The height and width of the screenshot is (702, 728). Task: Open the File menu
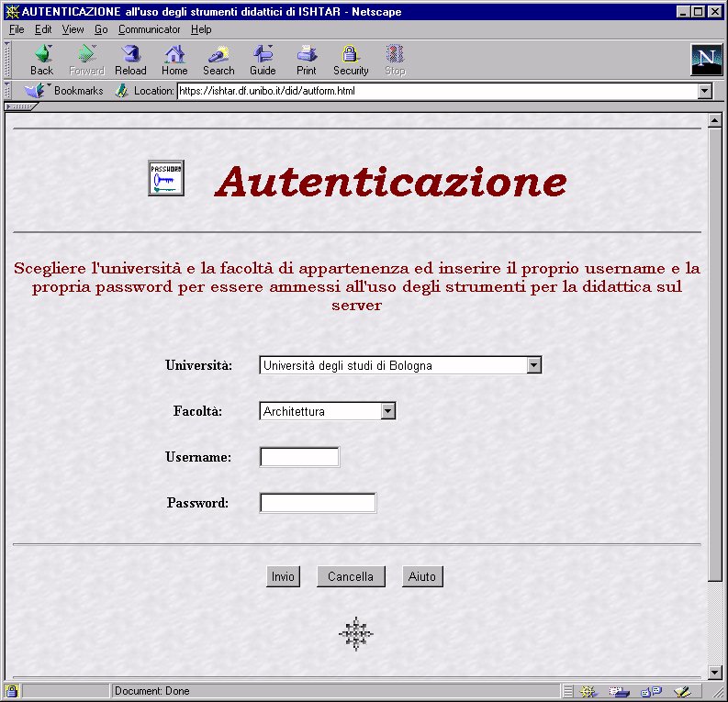pos(17,29)
